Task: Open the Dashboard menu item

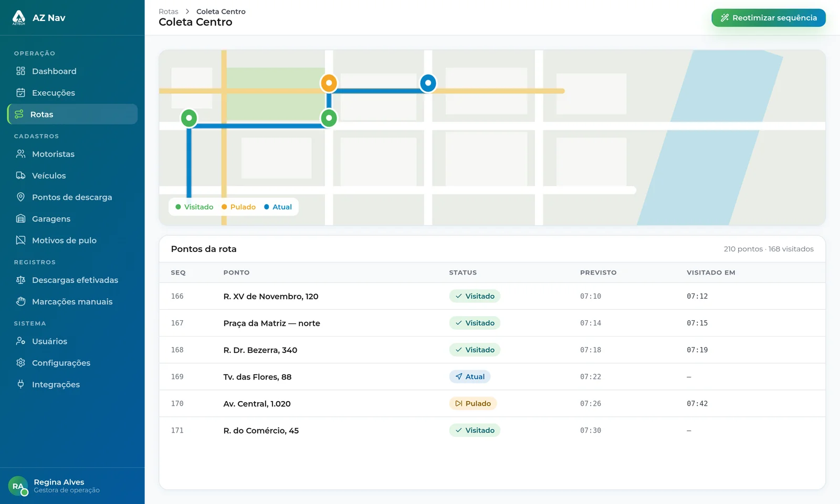Action: [x=72, y=71]
